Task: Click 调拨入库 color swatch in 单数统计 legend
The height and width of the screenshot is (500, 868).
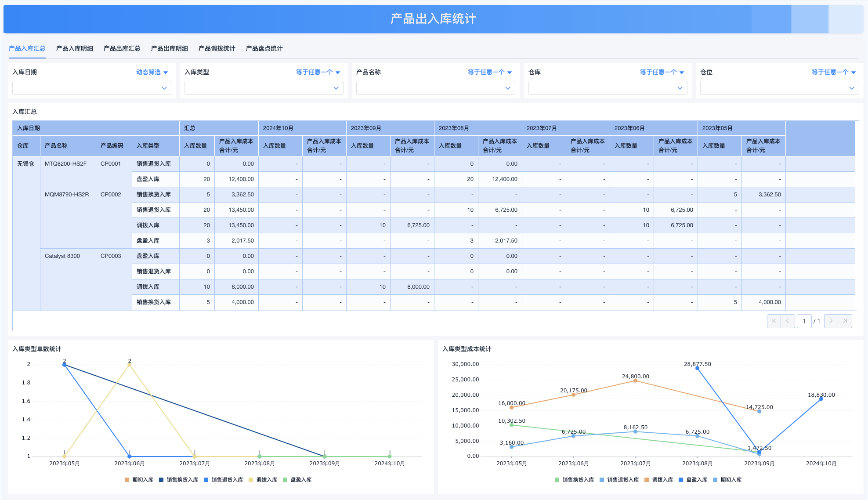Action: [x=251, y=480]
